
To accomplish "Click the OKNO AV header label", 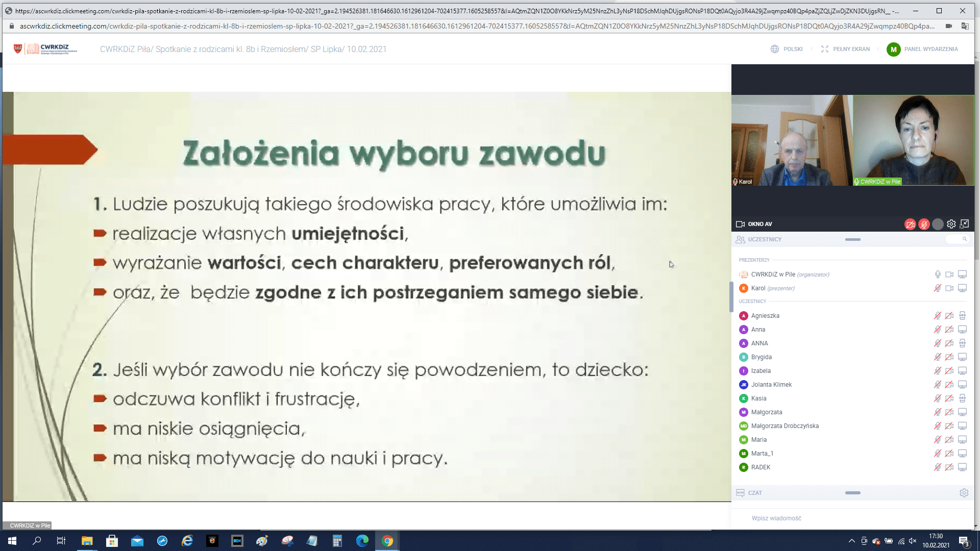I will [x=759, y=224].
